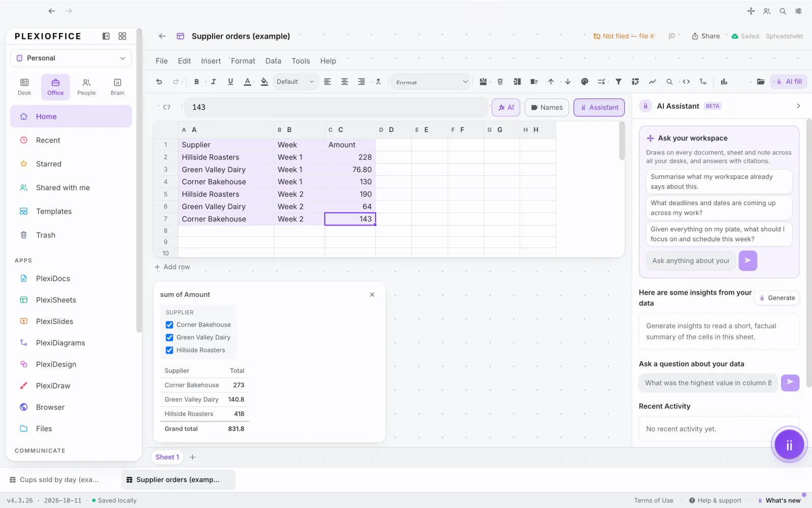Viewport: 812px width, 508px height.
Task: Click the AI fill button
Action: [789, 82]
